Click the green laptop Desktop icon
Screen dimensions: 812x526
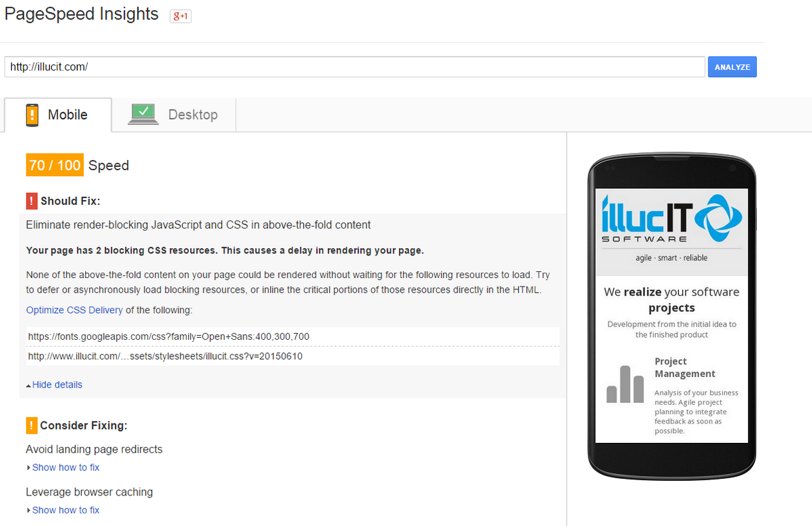coord(144,114)
